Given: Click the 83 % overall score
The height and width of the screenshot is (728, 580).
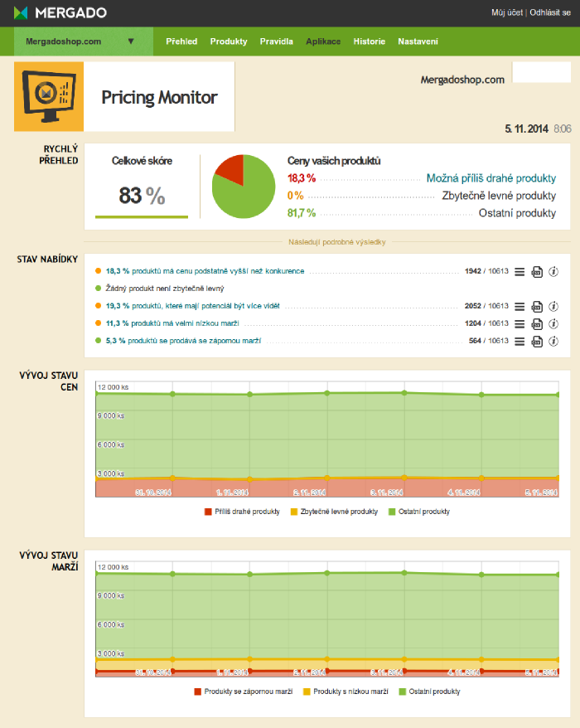Looking at the screenshot, I should tap(142, 196).
